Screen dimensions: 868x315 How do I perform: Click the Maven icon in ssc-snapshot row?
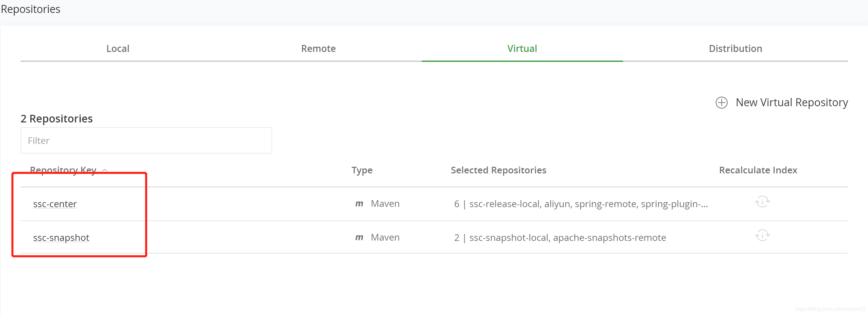coord(359,238)
